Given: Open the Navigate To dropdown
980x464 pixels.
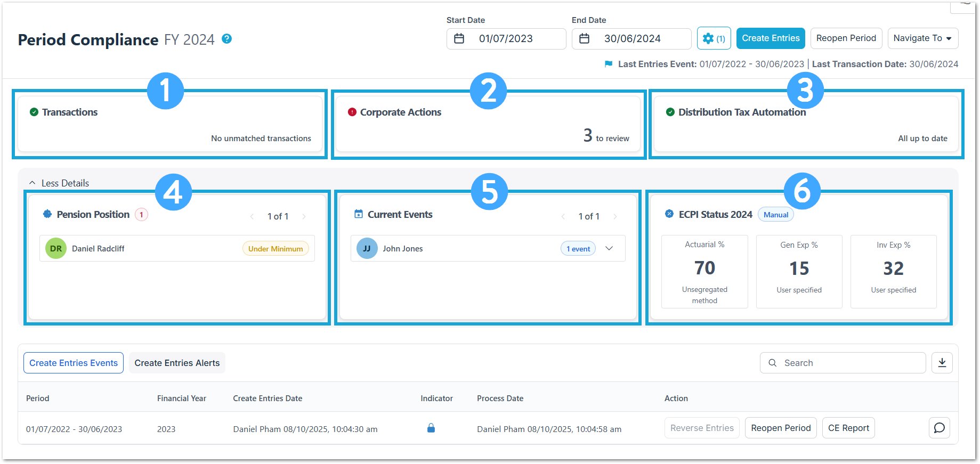Looking at the screenshot, I should pos(922,38).
